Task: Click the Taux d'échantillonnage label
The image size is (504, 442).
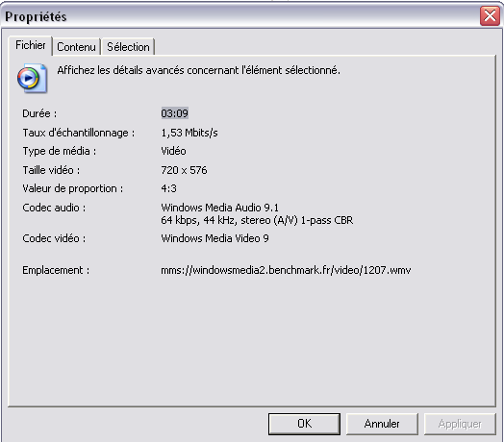Action: [79, 133]
